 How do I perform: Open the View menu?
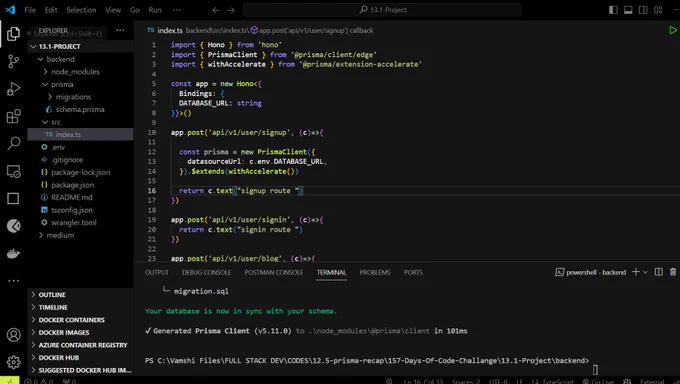tap(113, 10)
